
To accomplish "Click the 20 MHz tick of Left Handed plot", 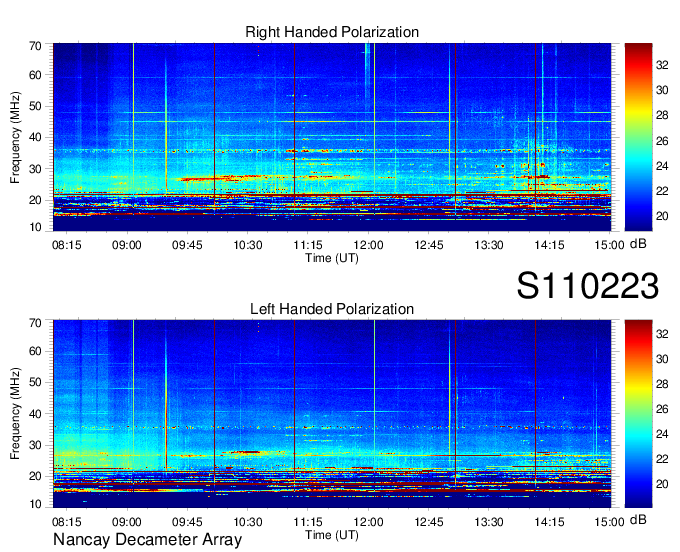I will pos(35,477).
